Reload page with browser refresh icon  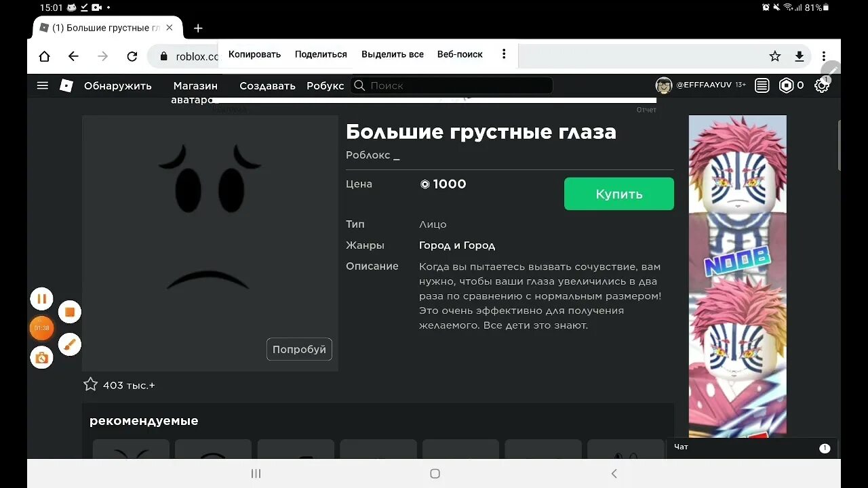click(132, 56)
